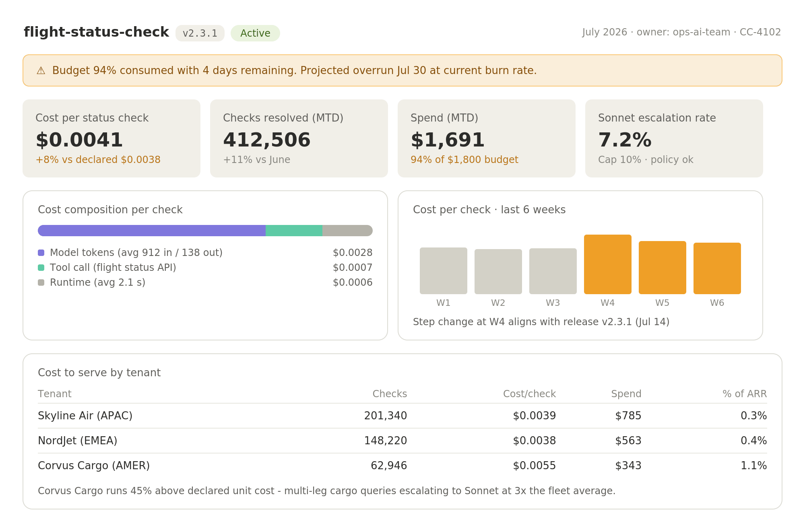Click the gray Runtime legend swatch
This screenshot has width=805, height=532.
pyautogui.click(x=41, y=282)
